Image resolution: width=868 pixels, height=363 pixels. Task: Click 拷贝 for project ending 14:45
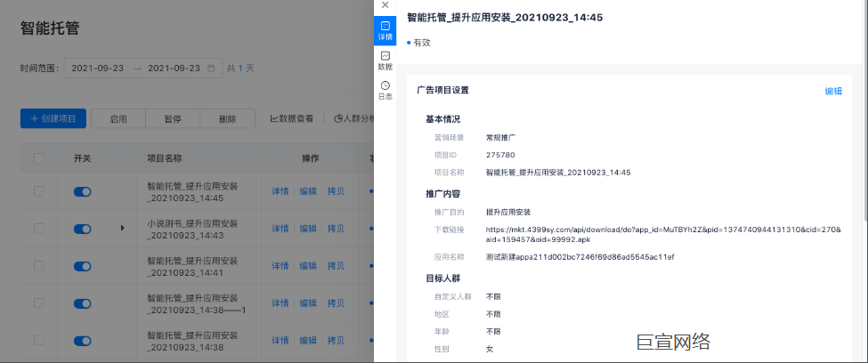click(336, 191)
